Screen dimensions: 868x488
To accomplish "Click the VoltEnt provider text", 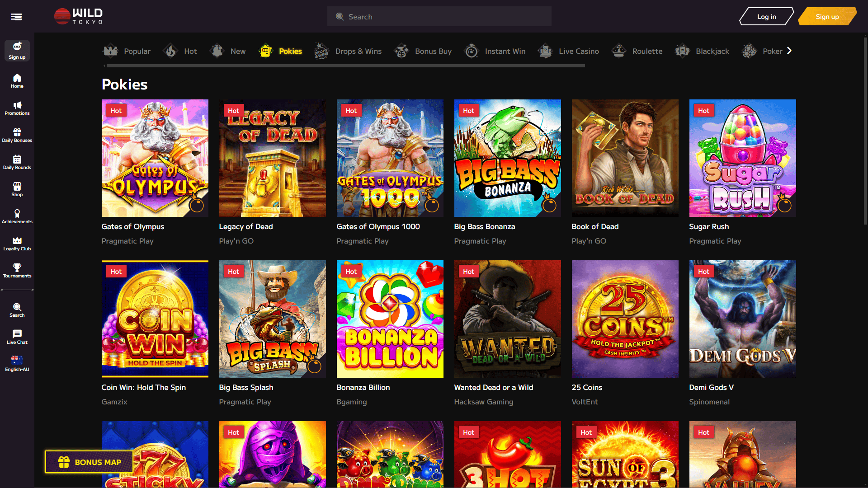I will pos(585,402).
